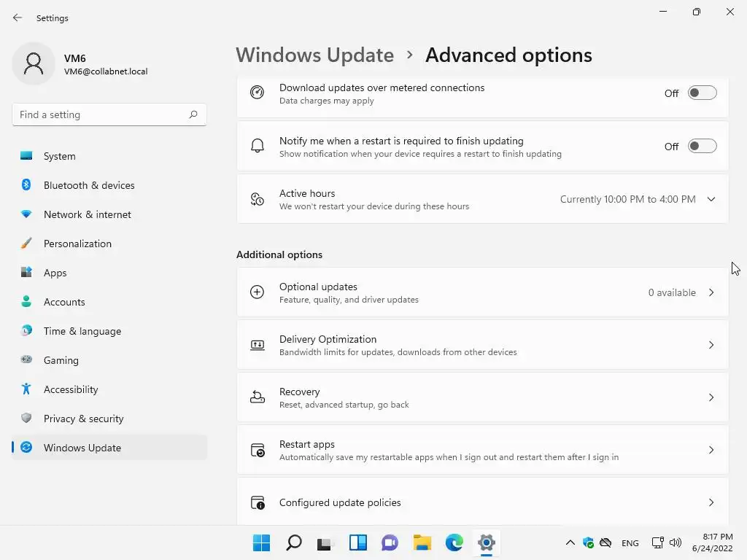Click the Settings gear on the taskbar

[x=487, y=542]
